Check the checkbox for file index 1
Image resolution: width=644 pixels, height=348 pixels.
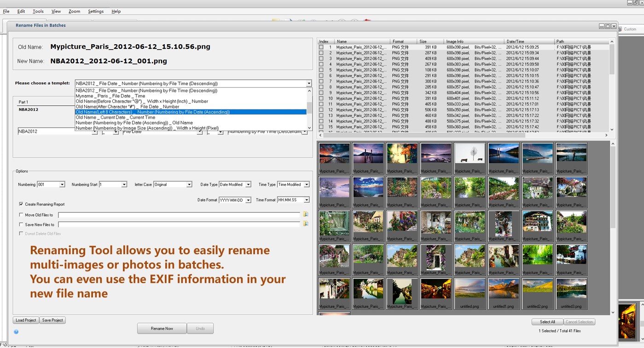[x=321, y=46]
